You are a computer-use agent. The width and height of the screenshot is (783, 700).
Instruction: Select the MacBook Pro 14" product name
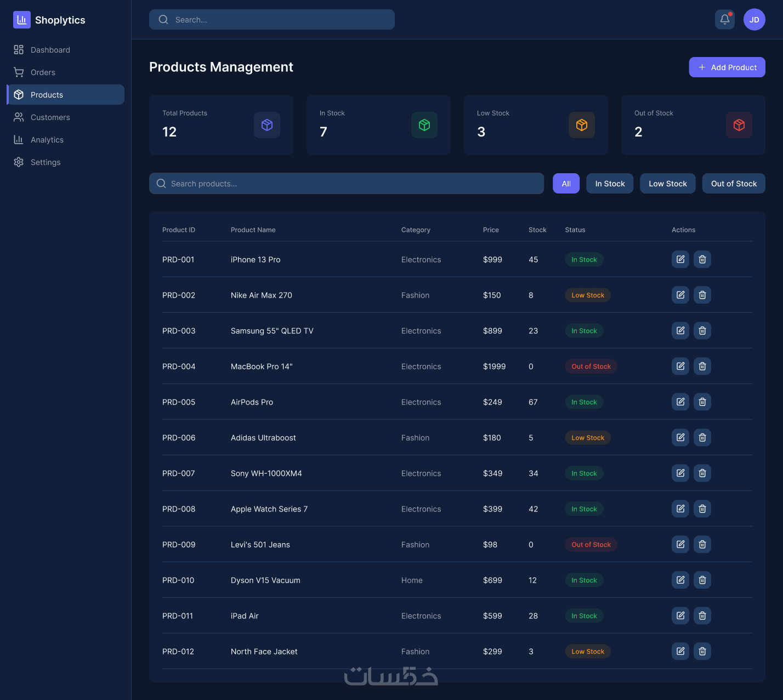pyautogui.click(x=262, y=367)
